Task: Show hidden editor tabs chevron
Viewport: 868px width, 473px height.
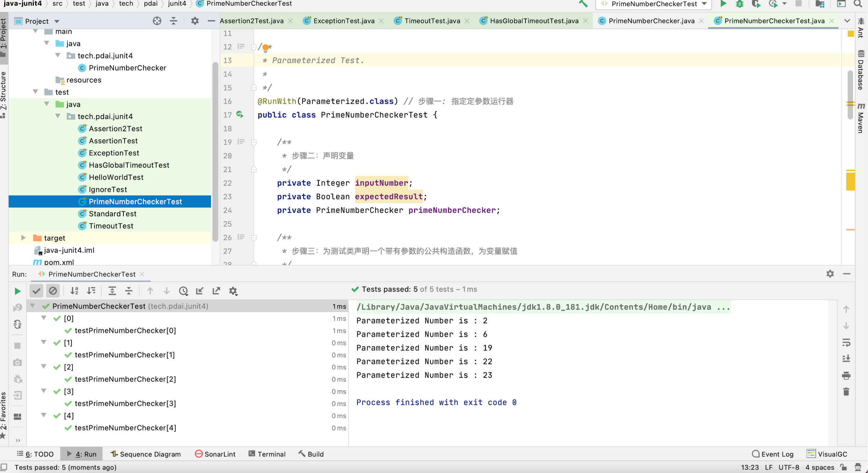Action: pos(847,21)
